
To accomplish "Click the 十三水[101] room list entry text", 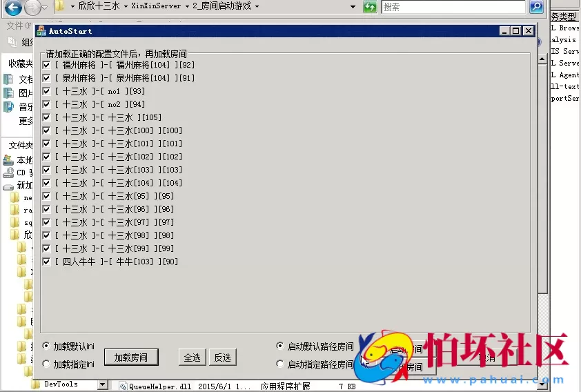I will [x=119, y=144].
